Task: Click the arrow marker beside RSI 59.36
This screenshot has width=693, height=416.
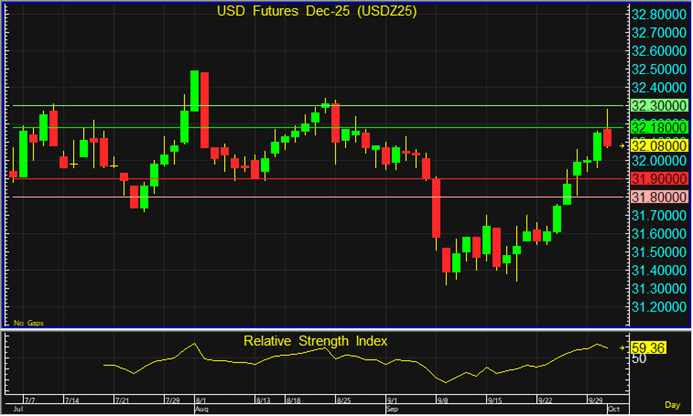Action: (622, 348)
